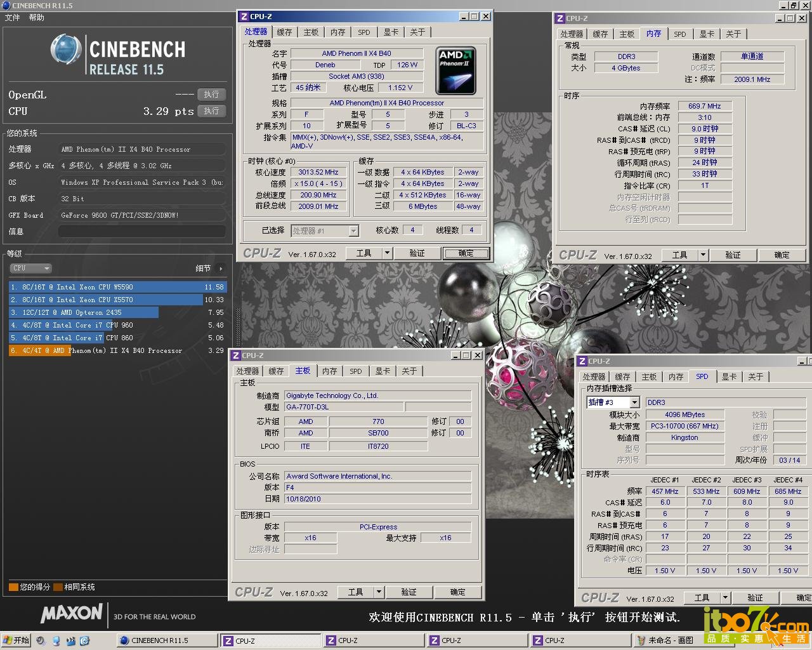Screen dimensions: 812x650
Task: Select the Intel Xeon CPU W5590 ranking row
Action: [x=117, y=287]
